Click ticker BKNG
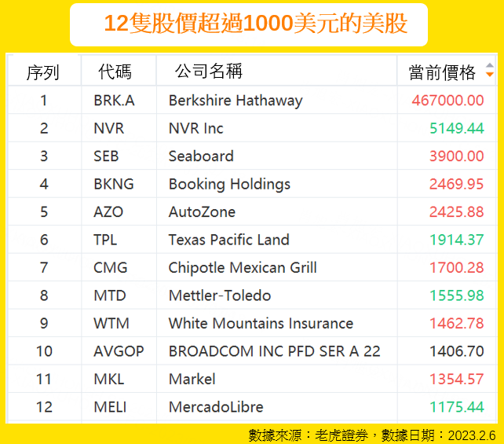This screenshot has height=444, width=504. (114, 184)
